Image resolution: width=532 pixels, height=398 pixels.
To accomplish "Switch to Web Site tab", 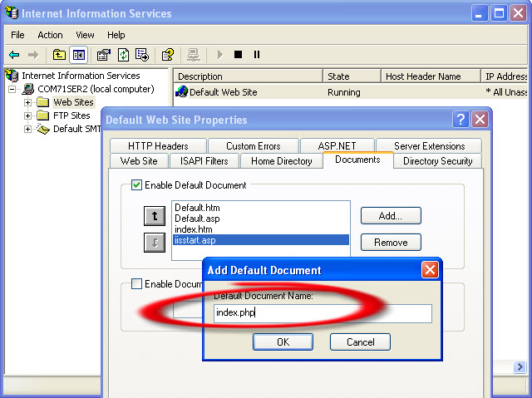I will [139, 160].
